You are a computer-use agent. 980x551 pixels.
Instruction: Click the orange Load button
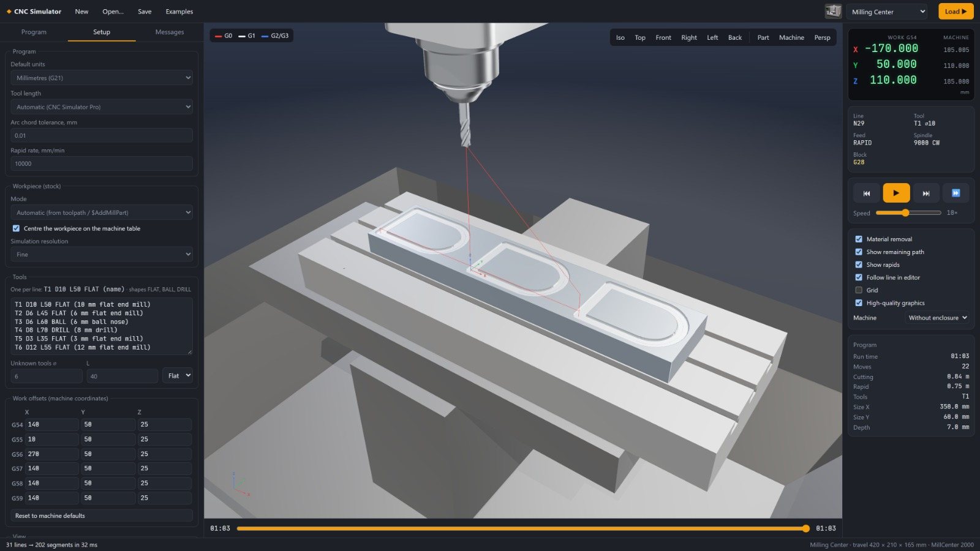956,12
